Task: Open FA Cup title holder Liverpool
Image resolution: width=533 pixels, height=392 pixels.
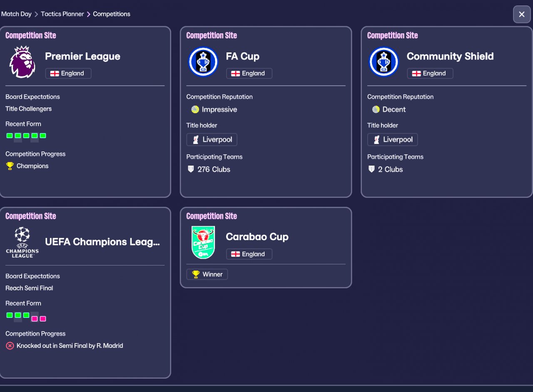Action: (212, 139)
